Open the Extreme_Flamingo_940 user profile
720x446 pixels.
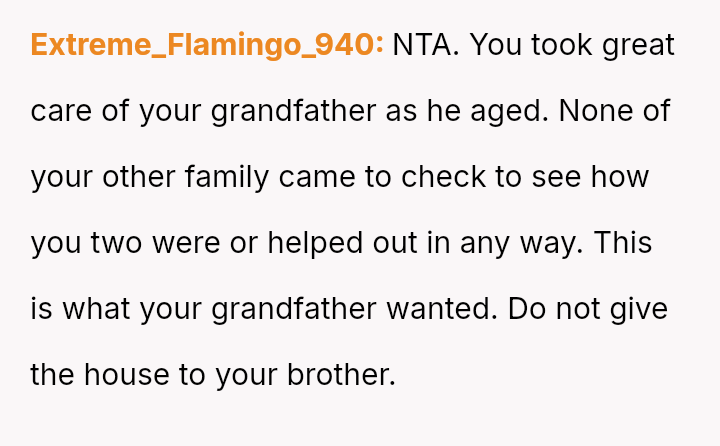207,45
